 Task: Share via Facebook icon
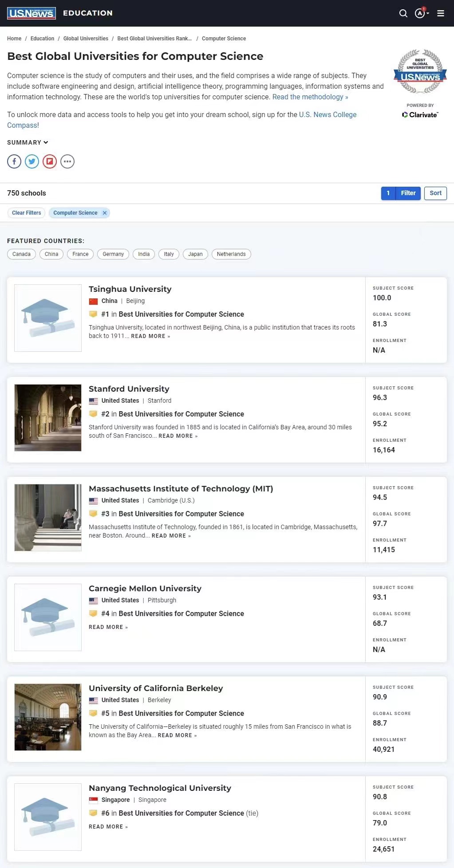click(x=14, y=161)
